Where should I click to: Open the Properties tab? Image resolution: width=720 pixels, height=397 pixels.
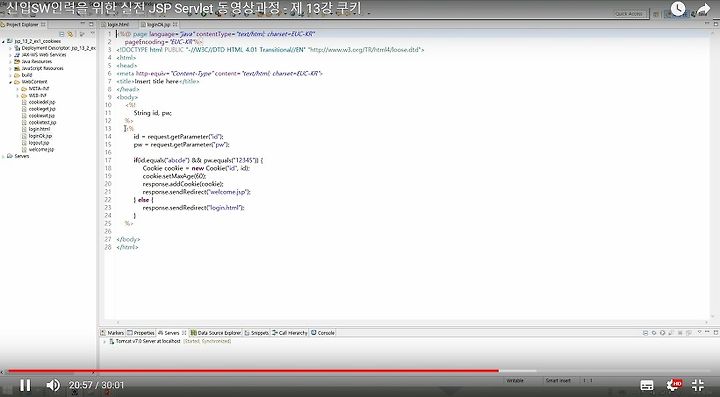(x=141, y=333)
